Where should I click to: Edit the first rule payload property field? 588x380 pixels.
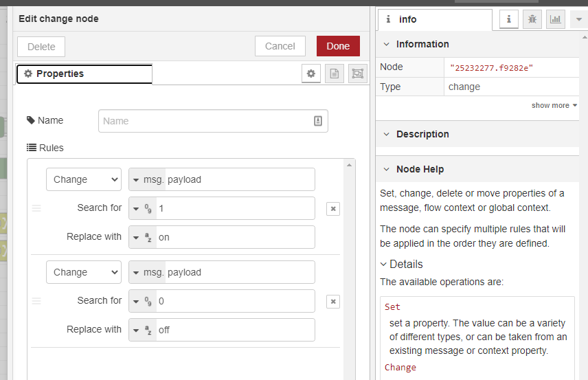(x=240, y=179)
